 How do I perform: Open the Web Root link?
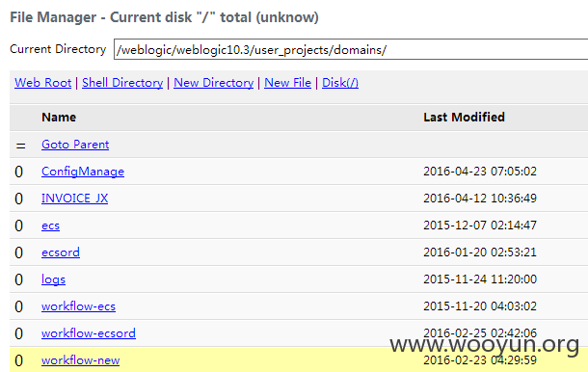point(42,83)
